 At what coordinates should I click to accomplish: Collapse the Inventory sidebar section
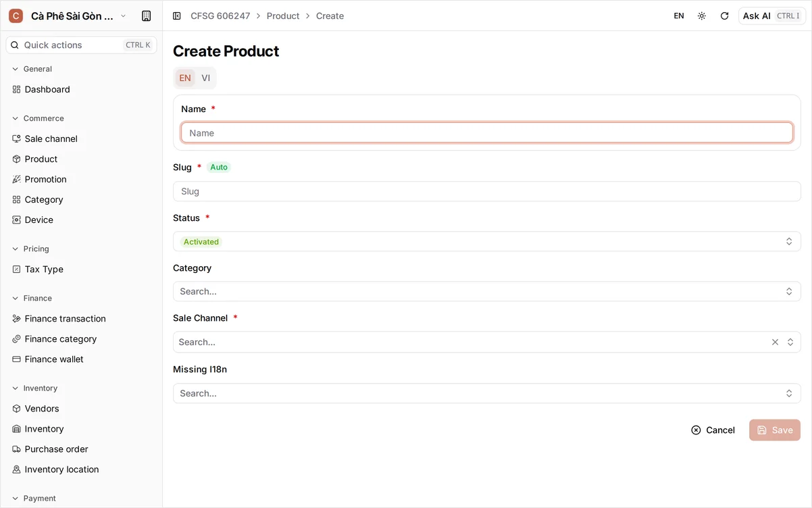[x=34, y=388]
